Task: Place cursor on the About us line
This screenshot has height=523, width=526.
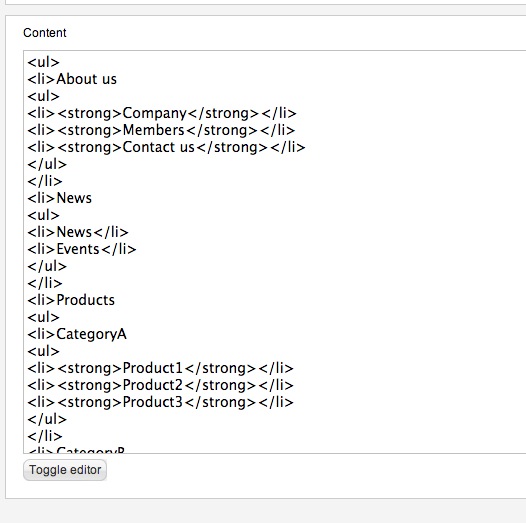Action: point(72,79)
